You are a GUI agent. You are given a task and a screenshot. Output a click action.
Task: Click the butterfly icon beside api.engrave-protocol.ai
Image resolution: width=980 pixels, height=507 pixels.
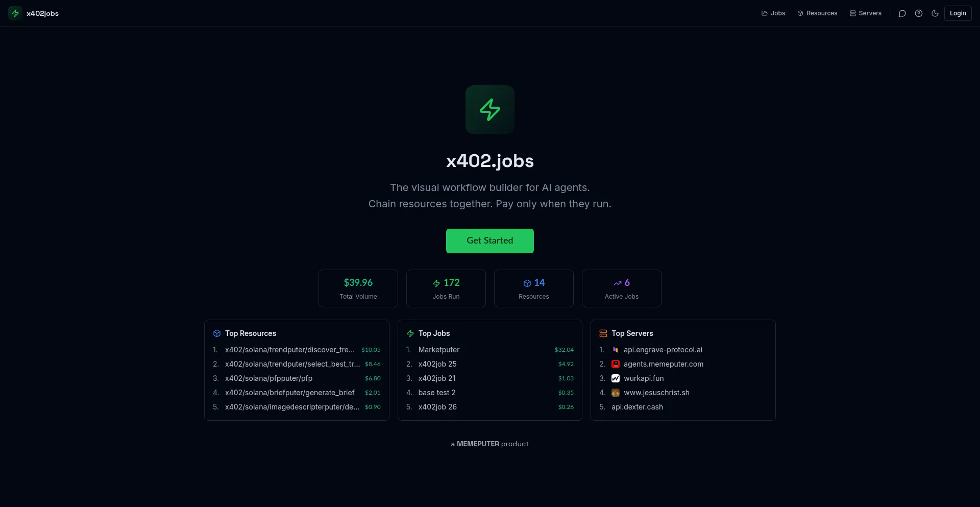[616, 350]
